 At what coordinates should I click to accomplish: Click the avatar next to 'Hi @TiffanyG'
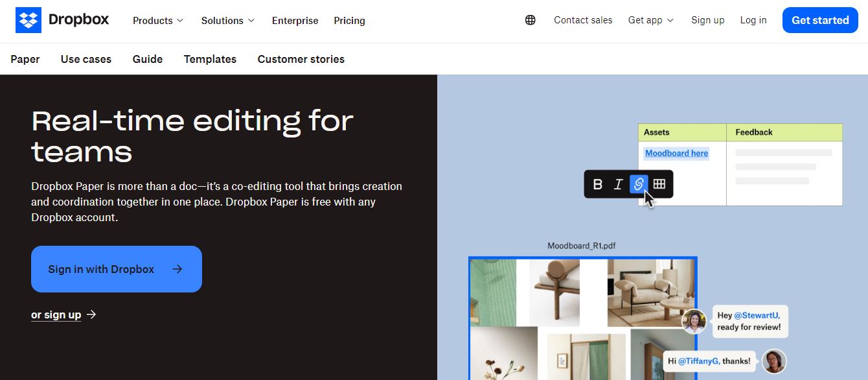pyautogui.click(x=773, y=361)
